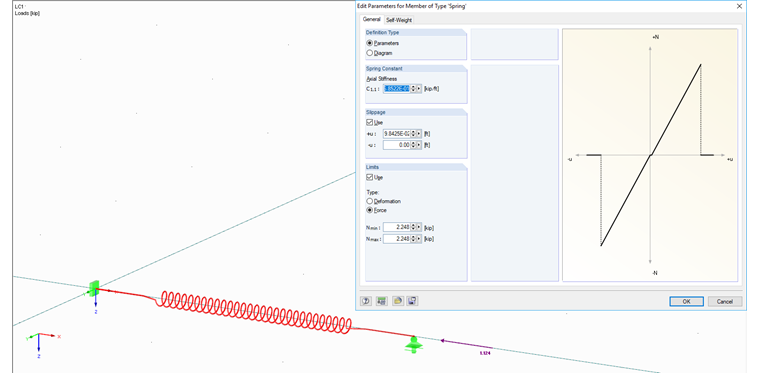The width and height of the screenshot is (760, 373).
Task: Click the spinner of slippage -u
Action: pos(413,145)
